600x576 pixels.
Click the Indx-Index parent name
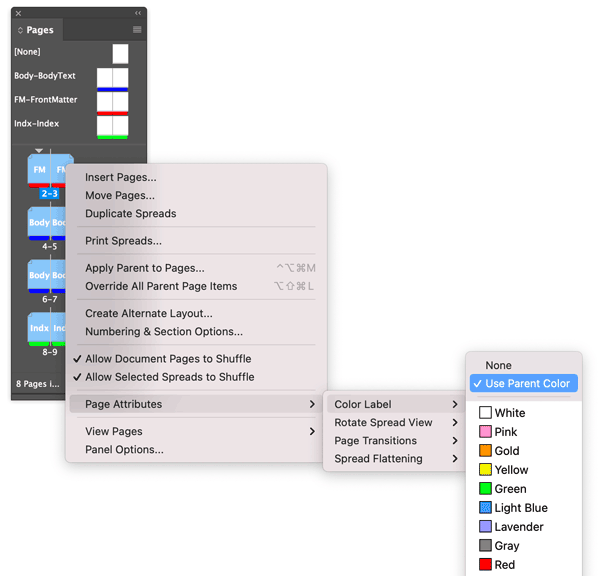[36, 124]
